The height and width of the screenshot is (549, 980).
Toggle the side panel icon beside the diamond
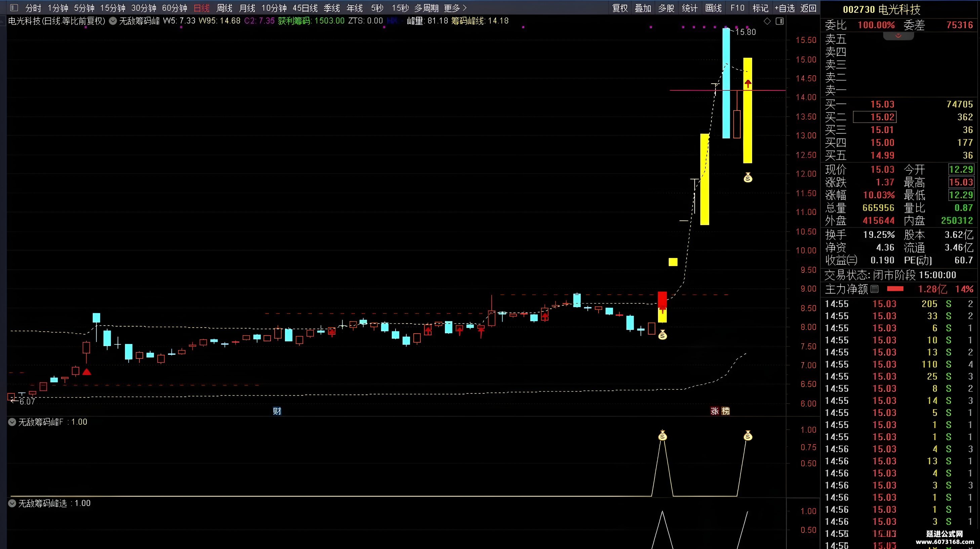(x=779, y=21)
